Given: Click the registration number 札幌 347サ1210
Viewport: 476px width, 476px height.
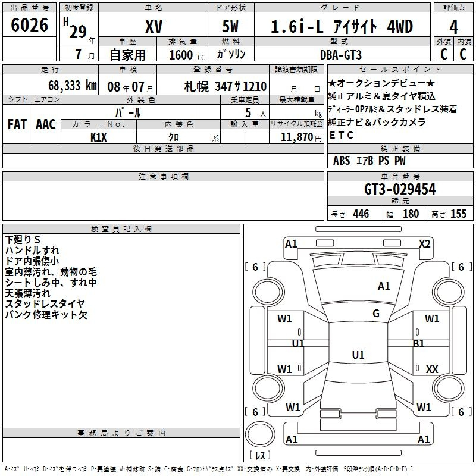Looking at the screenshot, I should click(225, 86).
